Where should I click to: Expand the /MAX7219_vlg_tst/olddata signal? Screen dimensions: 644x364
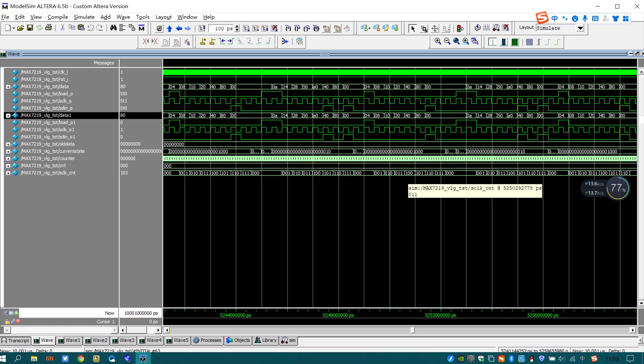pos(8,144)
